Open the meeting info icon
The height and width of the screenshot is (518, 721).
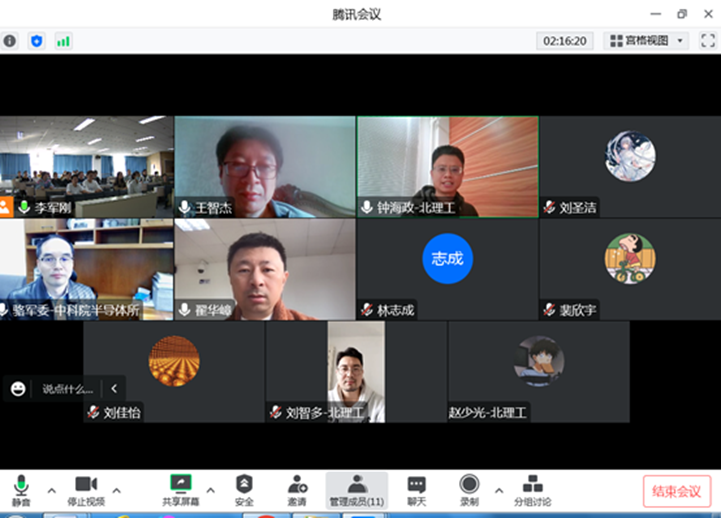point(10,41)
